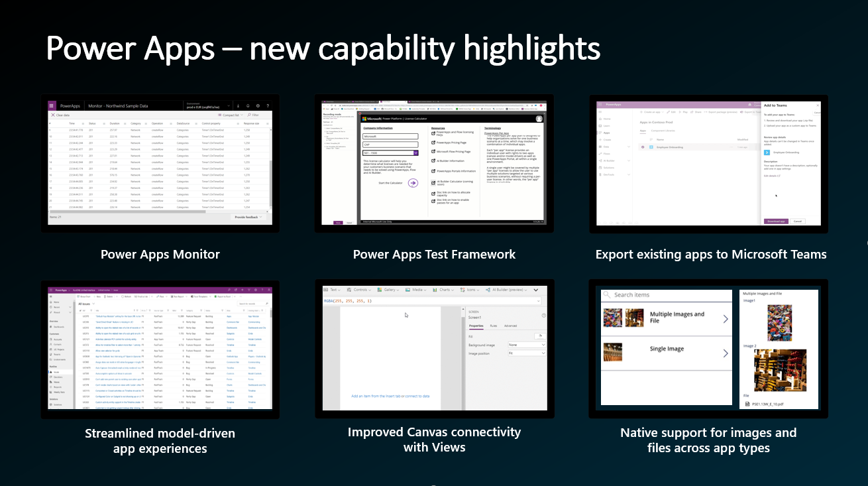Click the help icon in Screen1 pane

(x=543, y=316)
